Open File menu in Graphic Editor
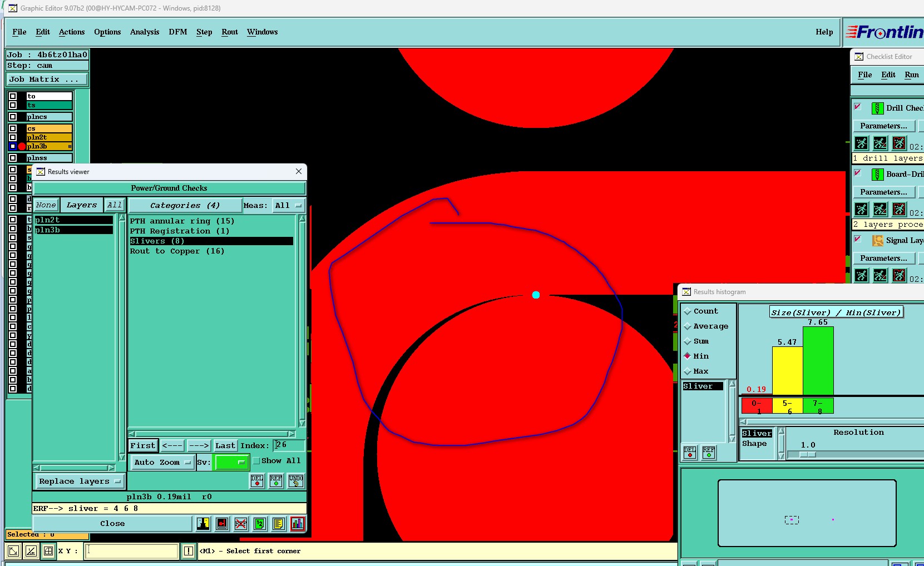Image resolution: width=924 pixels, height=566 pixels. coord(19,32)
